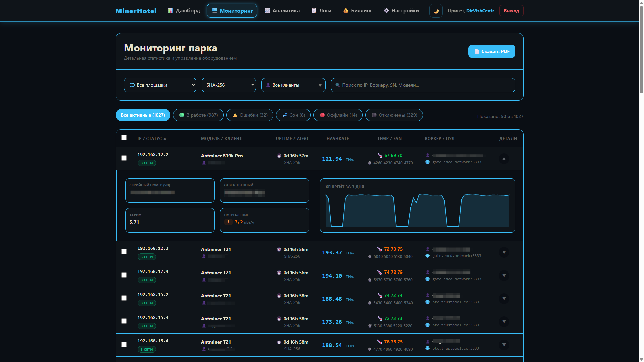Expand details arrow for 192.168.12.3

[504, 252]
